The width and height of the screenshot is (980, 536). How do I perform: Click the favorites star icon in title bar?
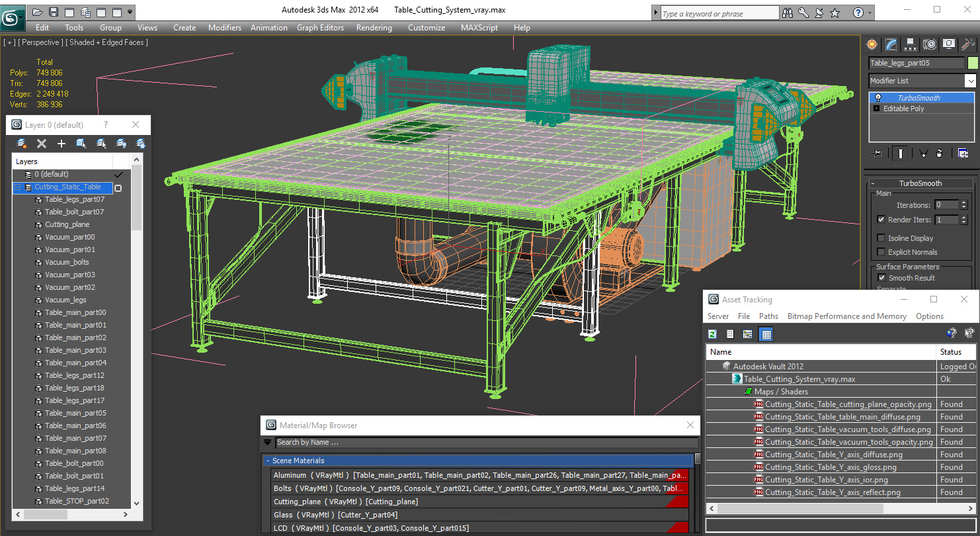coord(835,13)
